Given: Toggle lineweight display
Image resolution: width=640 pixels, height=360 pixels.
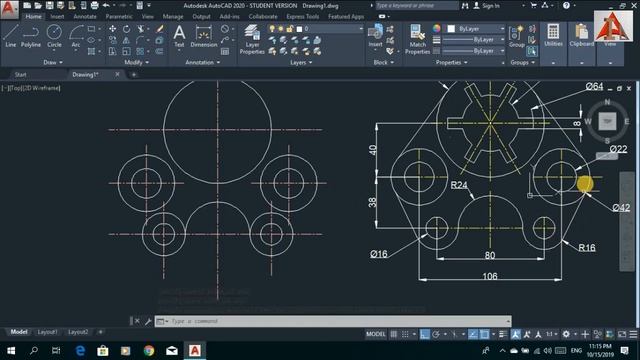Looking at the screenshot, I should point(503,334).
